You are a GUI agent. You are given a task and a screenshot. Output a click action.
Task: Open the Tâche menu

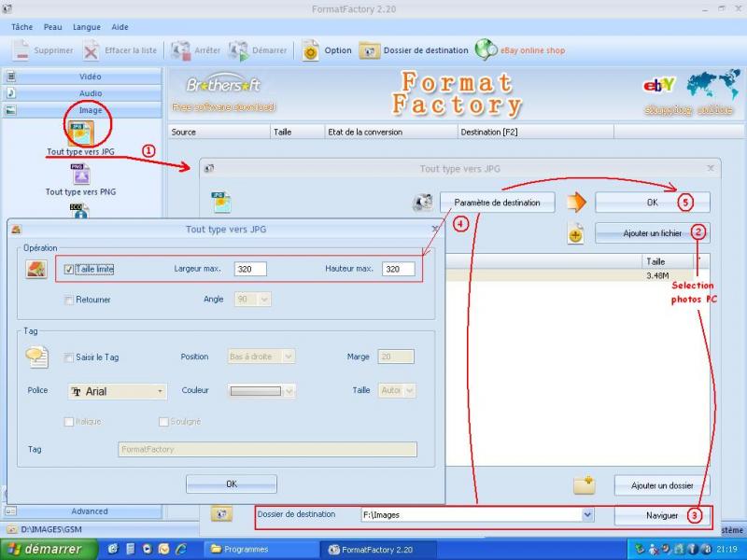coord(21,27)
